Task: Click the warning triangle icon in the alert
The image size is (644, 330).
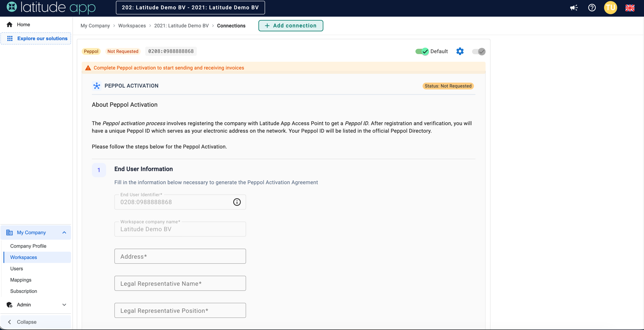Action: [88, 68]
